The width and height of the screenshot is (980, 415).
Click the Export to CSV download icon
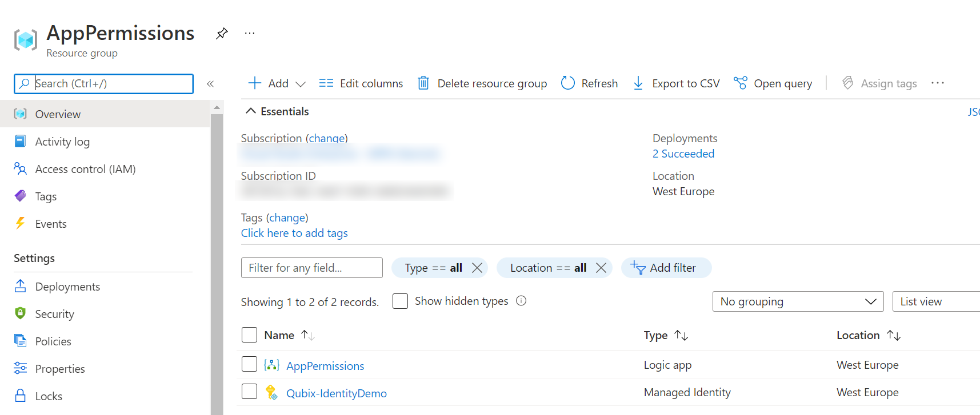[x=638, y=83]
